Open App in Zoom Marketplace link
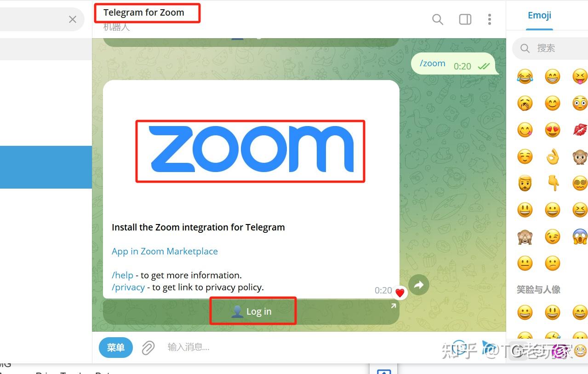This screenshot has width=588, height=374. (165, 251)
